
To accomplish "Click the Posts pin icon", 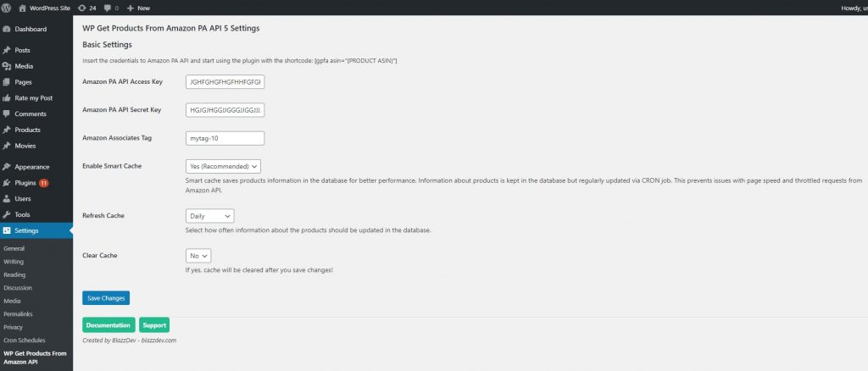I will tap(7, 50).
